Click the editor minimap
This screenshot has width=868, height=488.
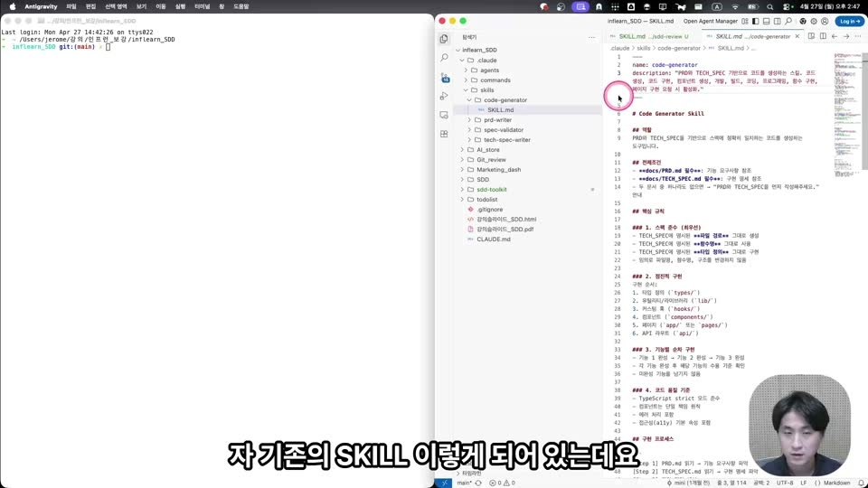point(847,115)
